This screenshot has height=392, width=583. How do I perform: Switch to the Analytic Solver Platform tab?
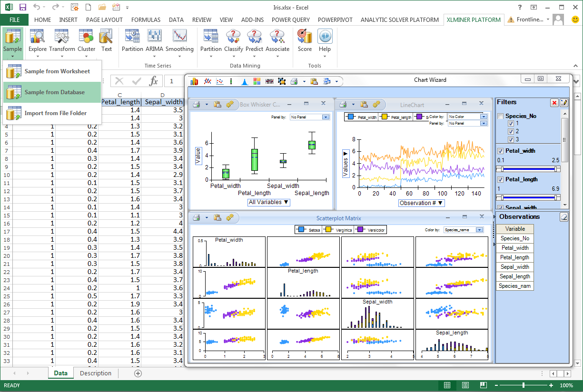(x=399, y=20)
